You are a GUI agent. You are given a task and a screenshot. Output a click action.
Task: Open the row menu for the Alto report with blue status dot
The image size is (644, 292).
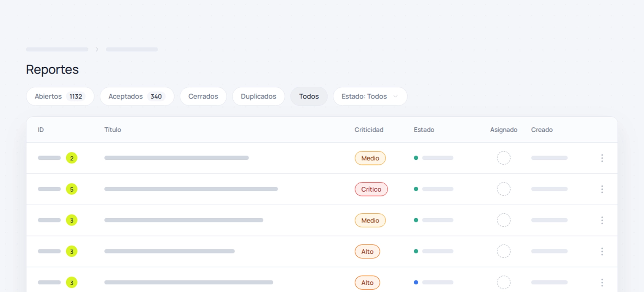(602, 282)
